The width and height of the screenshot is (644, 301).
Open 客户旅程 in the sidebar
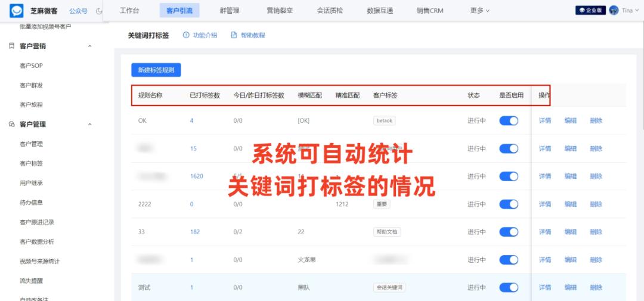31,105
